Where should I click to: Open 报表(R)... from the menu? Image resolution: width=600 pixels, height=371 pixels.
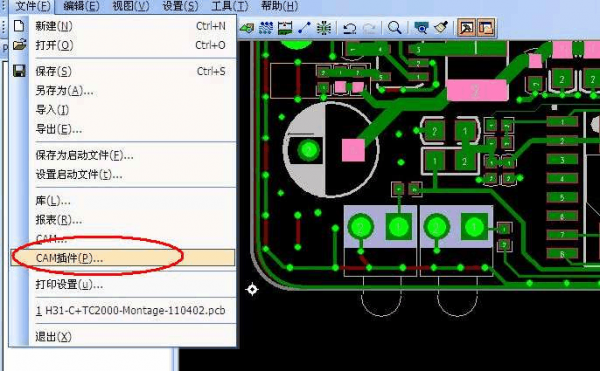[123, 220]
